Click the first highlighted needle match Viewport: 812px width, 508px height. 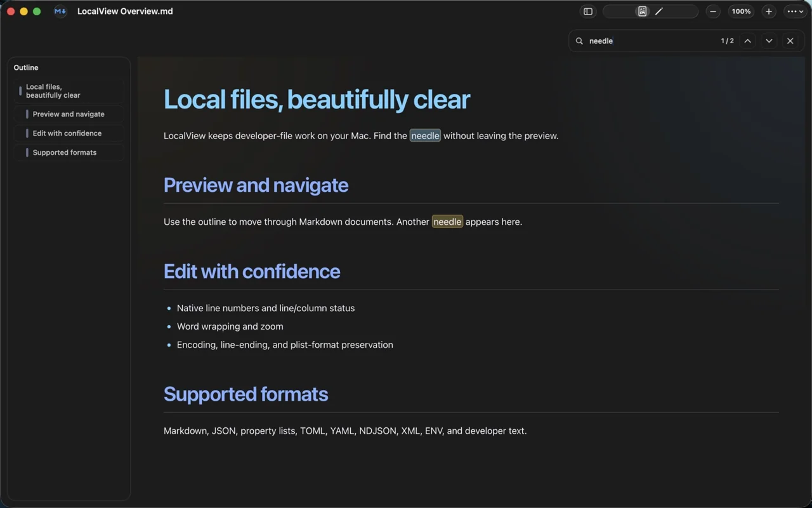tap(425, 135)
